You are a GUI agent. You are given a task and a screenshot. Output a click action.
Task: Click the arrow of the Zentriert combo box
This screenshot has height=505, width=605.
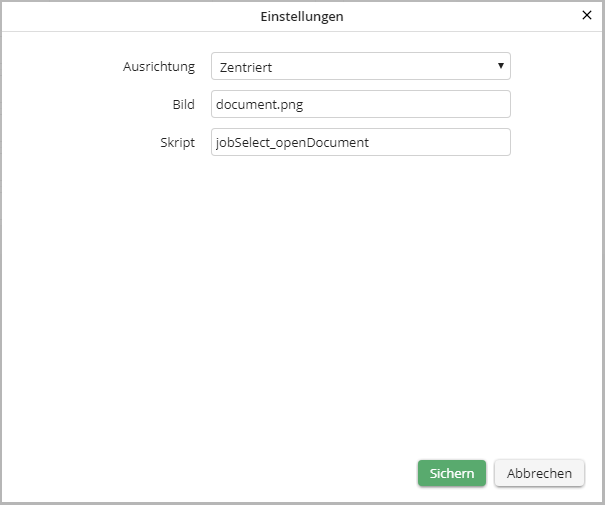pyautogui.click(x=501, y=66)
